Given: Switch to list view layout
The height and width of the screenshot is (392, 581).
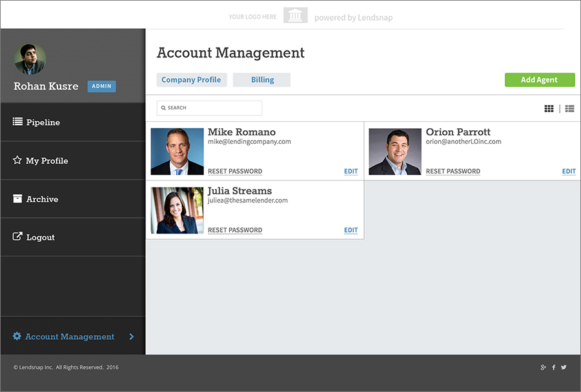Looking at the screenshot, I should click(x=569, y=109).
